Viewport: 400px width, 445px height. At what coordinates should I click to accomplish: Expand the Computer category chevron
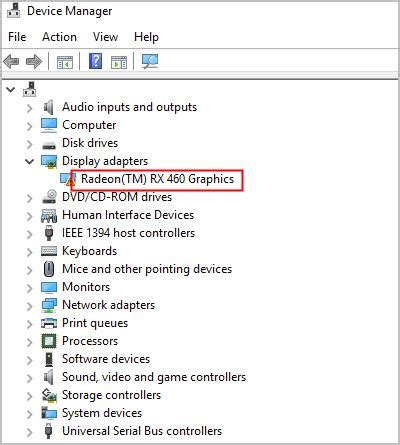pyautogui.click(x=30, y=126)
